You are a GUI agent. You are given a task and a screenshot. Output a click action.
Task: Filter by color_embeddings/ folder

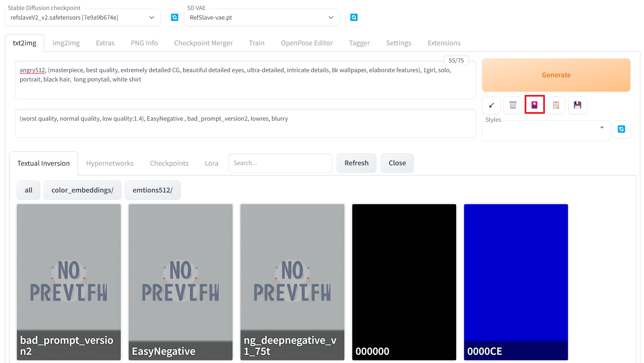coord(83,190)
